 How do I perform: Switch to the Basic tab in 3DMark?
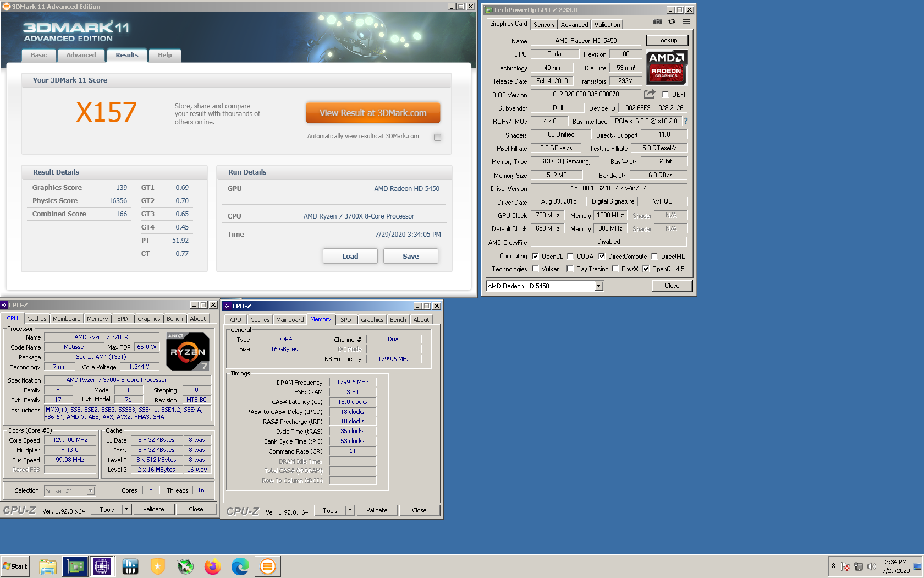tap(38, 55)
